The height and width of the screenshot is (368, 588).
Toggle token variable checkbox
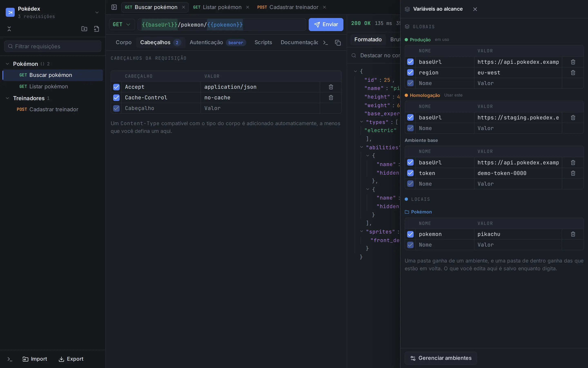(x=410, y=173)
